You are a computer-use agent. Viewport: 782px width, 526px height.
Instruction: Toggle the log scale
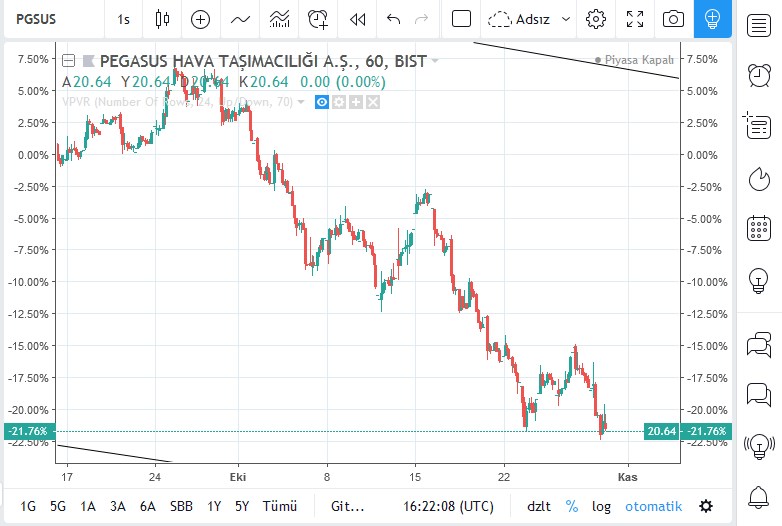tap(601, 507)
